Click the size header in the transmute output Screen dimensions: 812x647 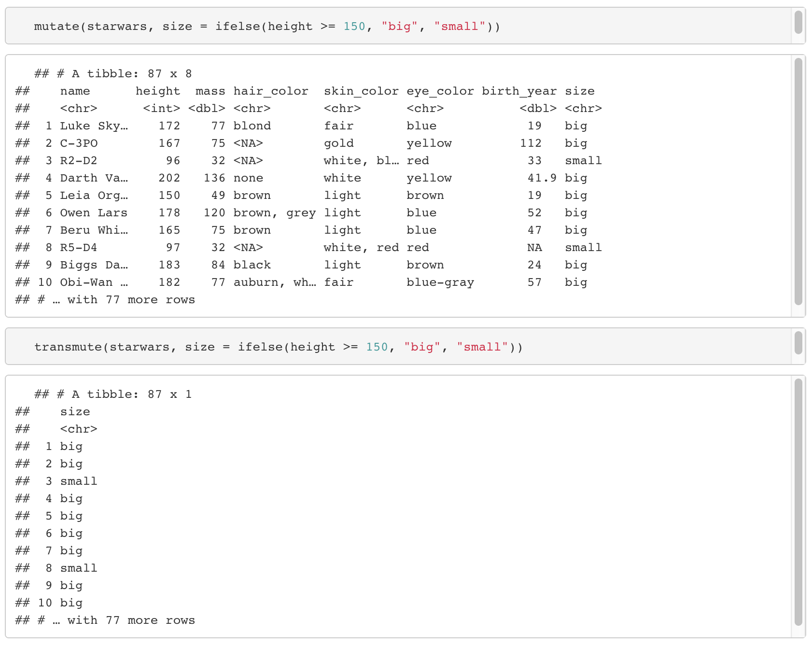point(75,411)
